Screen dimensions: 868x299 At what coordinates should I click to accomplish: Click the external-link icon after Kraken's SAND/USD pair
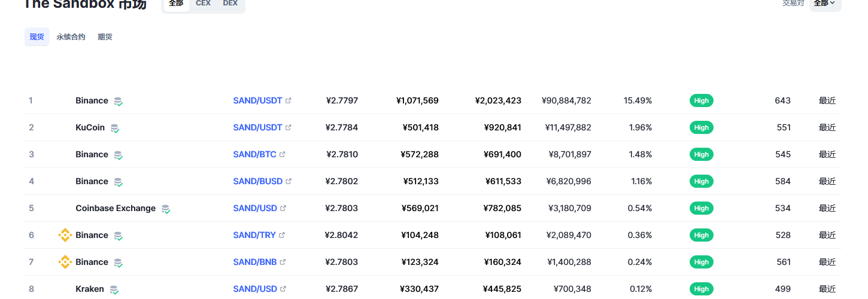[283, 289]
